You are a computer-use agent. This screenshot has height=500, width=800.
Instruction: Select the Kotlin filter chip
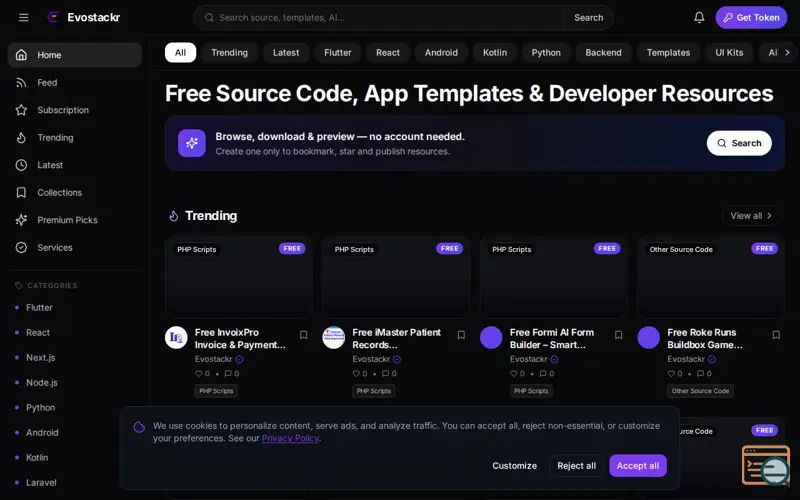(x=495, y=53)
